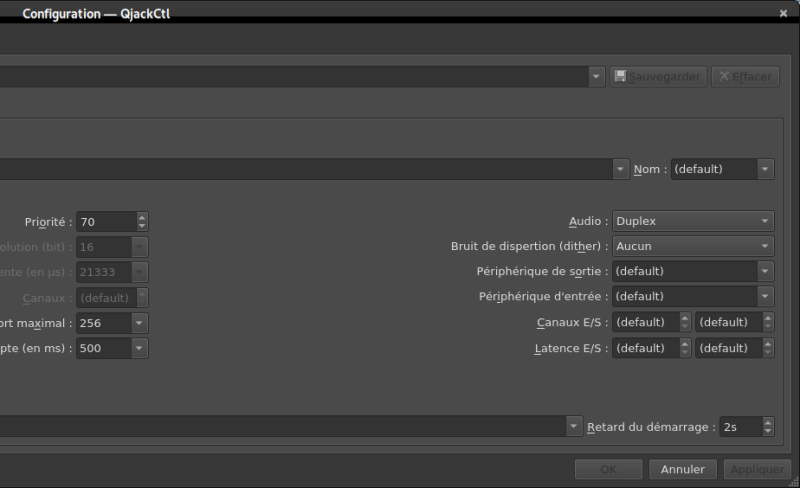Click the Sauvegarder preset button
The width and height of the screenshot is (800, 488).
coord(658,77)
